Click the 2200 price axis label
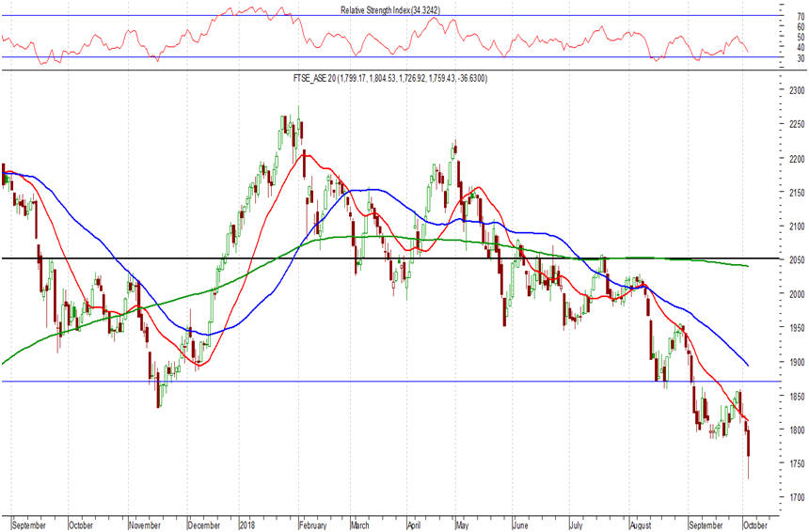The image size is (809, 532). (797, 159)
